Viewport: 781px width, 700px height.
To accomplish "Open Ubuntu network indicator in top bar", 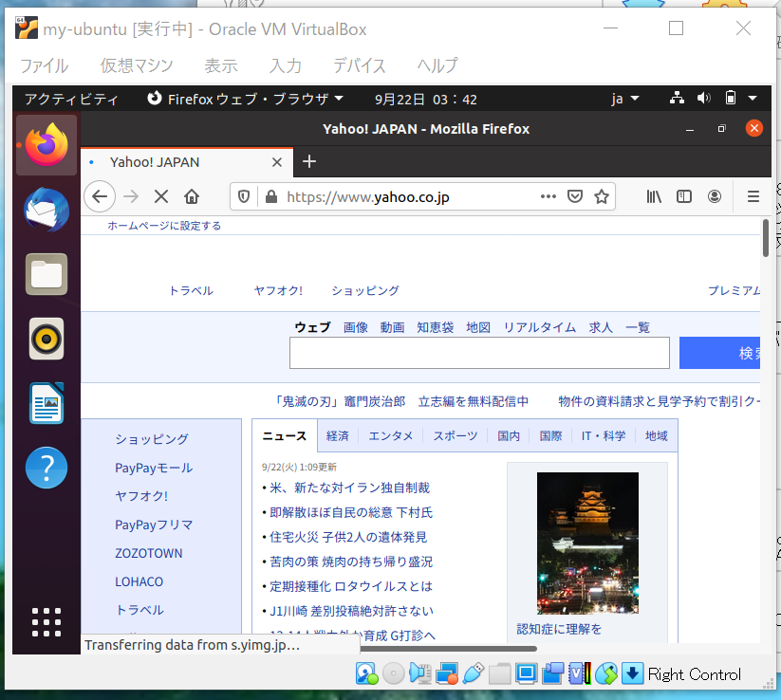I will pyautogui.click(x=677, y=98).
